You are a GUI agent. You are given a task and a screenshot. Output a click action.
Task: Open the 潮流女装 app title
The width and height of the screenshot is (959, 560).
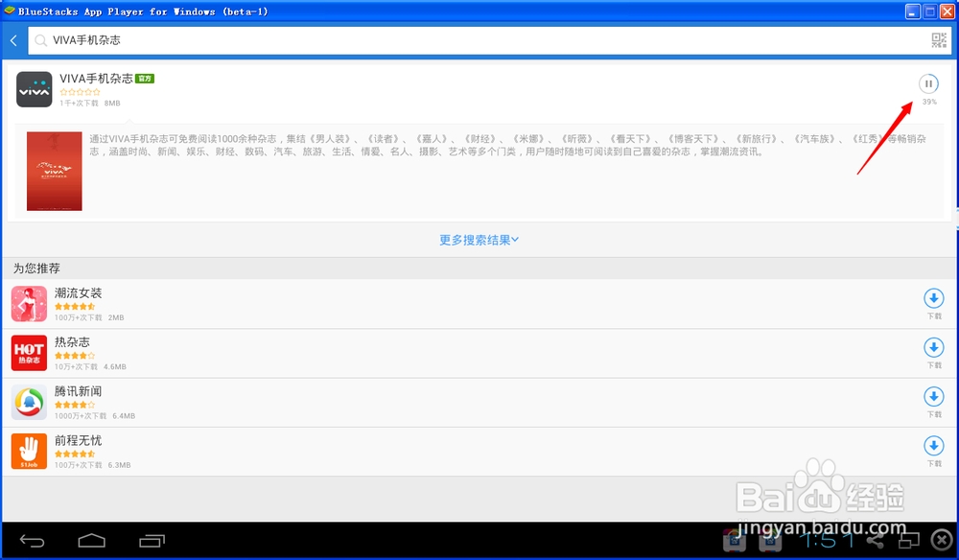pyautogui.click(x=79, y=293)
